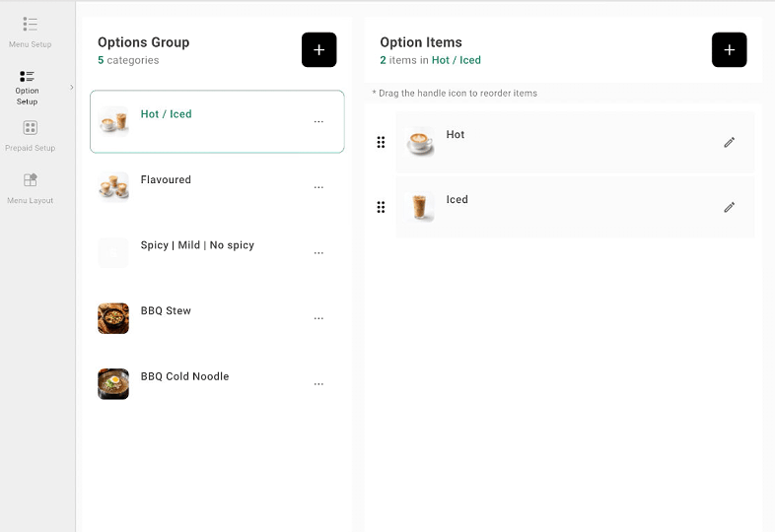Select the BBQ Cold Noodle options group
This screenshot has width=775, height=532.
coord(217,384)
